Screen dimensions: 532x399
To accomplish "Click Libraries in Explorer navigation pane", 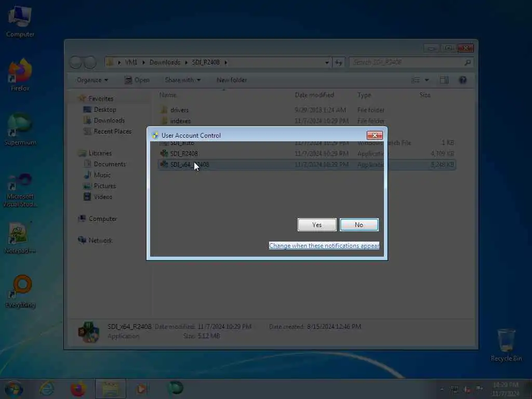I will pos(100,153).
